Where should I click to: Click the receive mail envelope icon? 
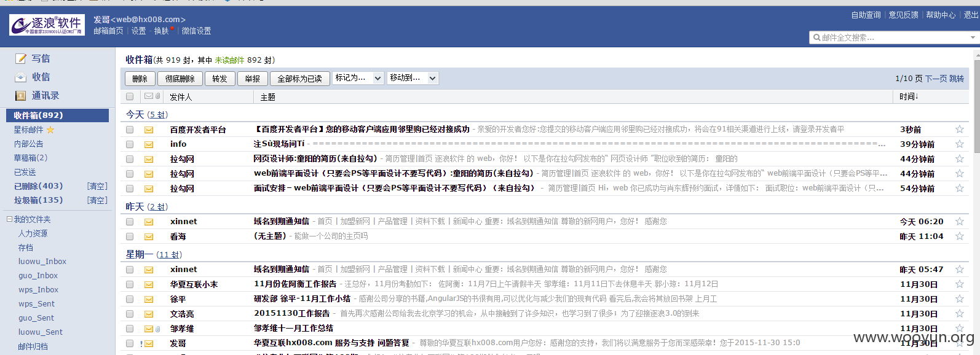(x=21, y=77)
